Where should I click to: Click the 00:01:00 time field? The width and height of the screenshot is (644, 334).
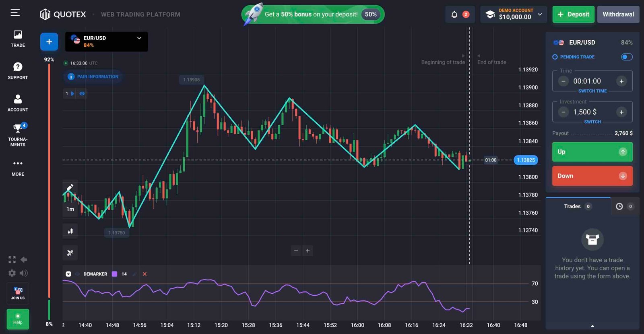click(587, 81)
